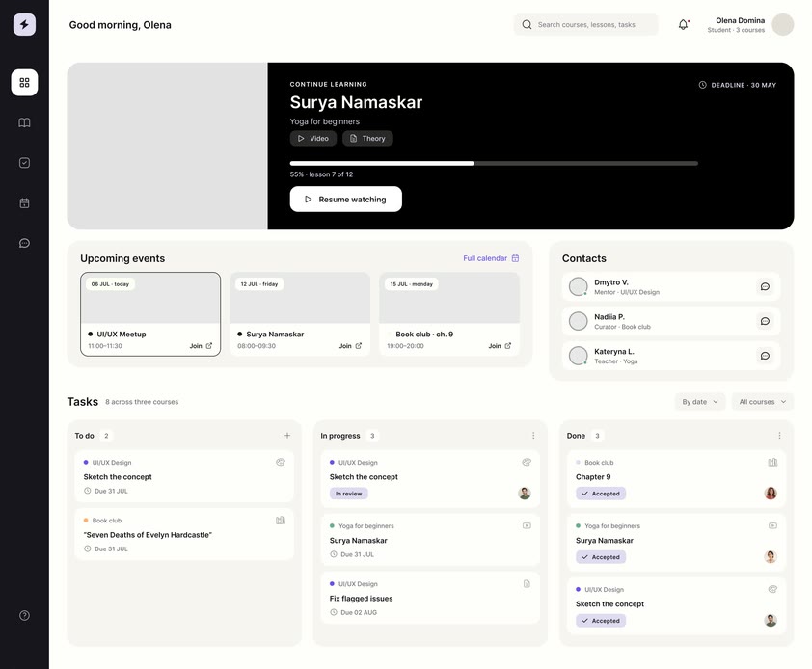
Task: Open the Done column options menu
Action: point(779,436)
